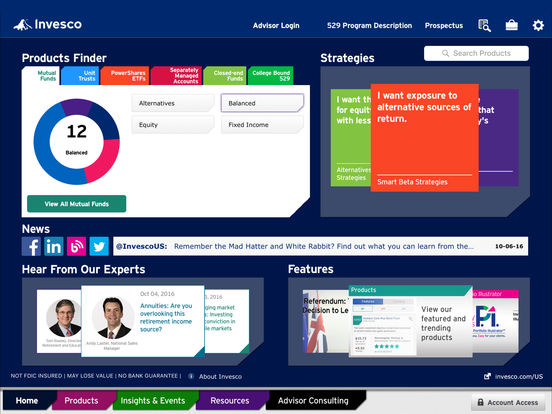Switch to the Unit Trusts tab
This screenshot has height=414, width=552.
point(80,76)
